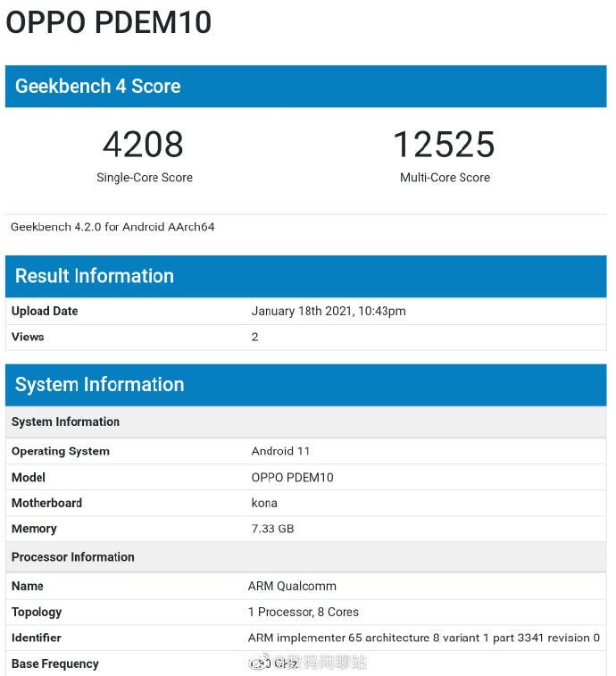Click the Operating System row label
Image resolution: width=616 pixels, height=676 pixels.
pos(61,451)
